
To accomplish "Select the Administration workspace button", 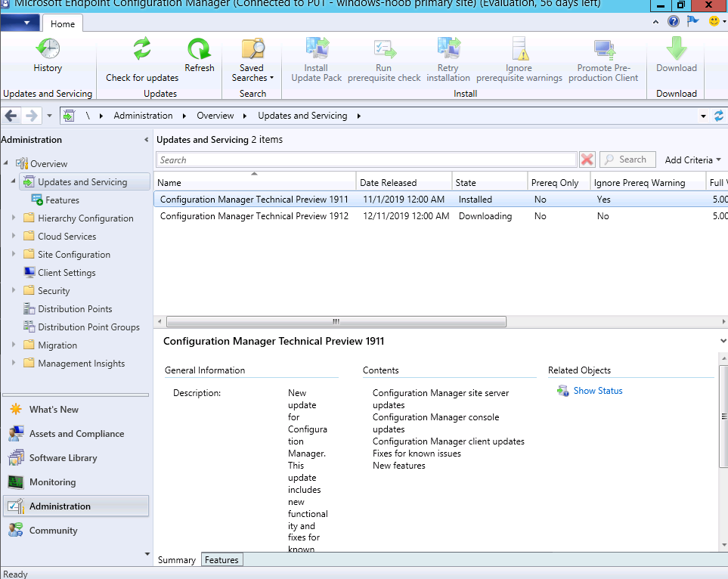I will (x=76, y=506).
